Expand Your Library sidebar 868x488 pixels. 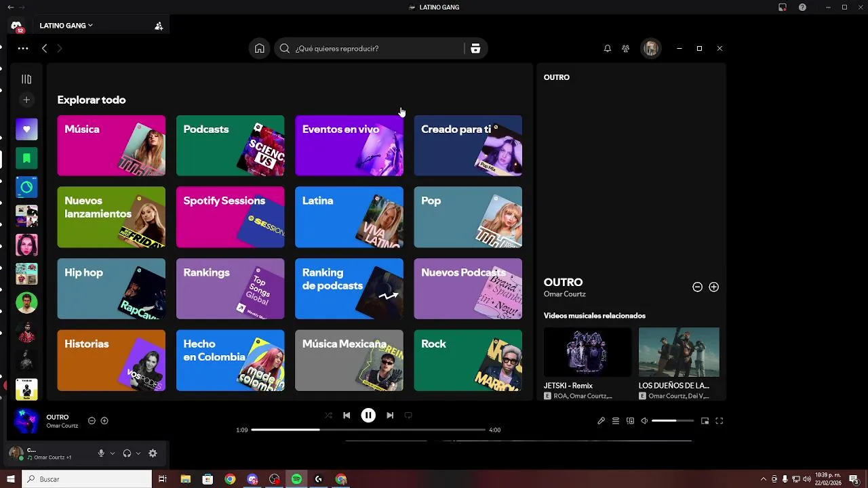tap(26, 79)
